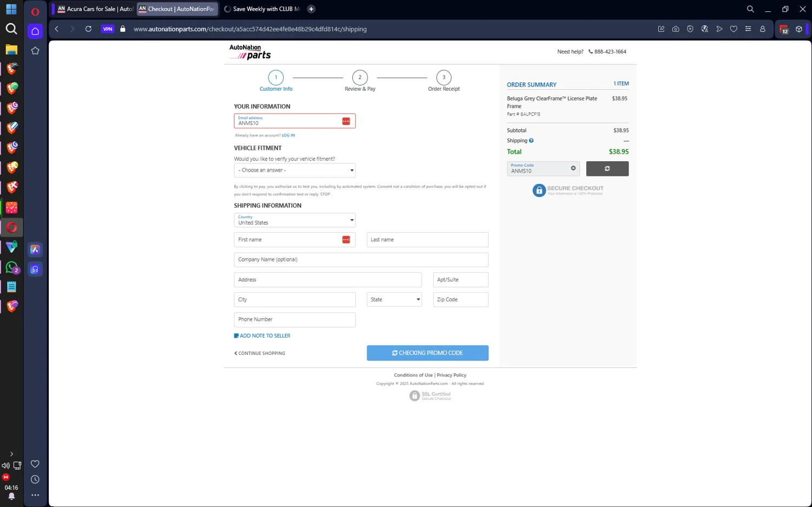
Task: Open the pinboards heart icon in sidebar
Action: pyautogui.click(x=35, y=464)
